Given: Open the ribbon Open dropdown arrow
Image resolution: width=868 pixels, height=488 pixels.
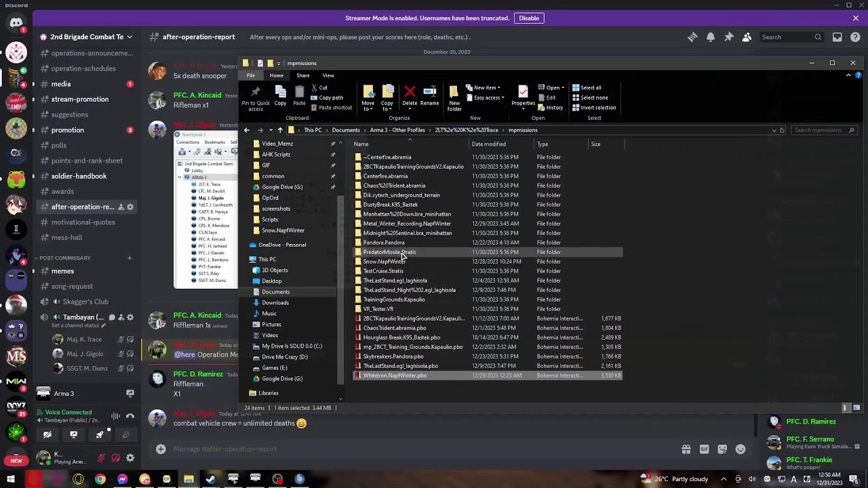Looking at the screenshot, I should (x=563, y=87).
